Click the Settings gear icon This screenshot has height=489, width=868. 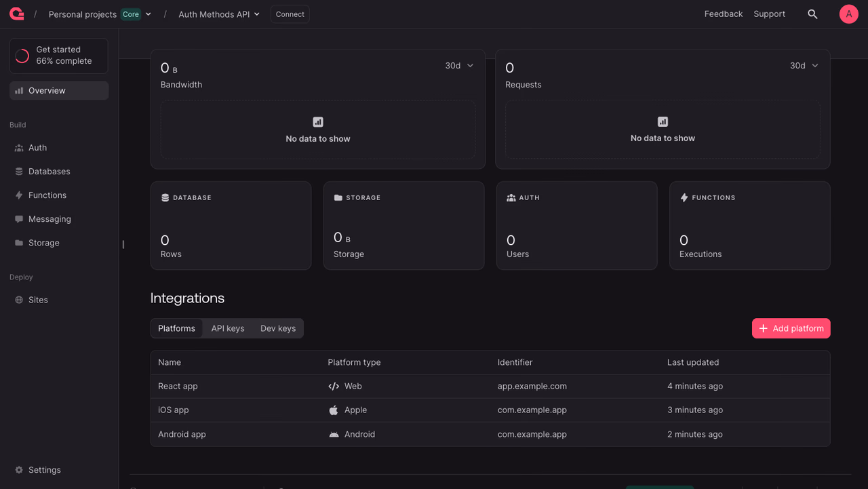point(19,470)
